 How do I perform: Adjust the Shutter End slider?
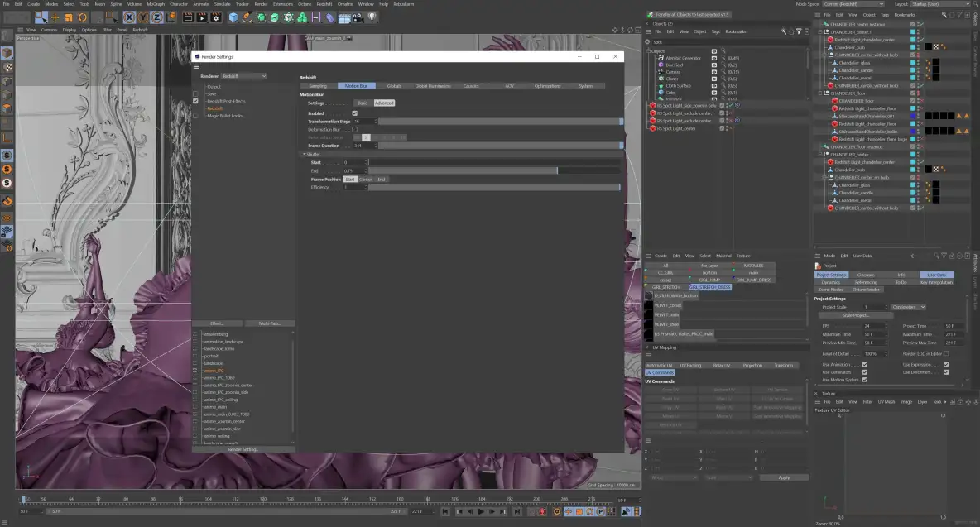tap(496, 170)
